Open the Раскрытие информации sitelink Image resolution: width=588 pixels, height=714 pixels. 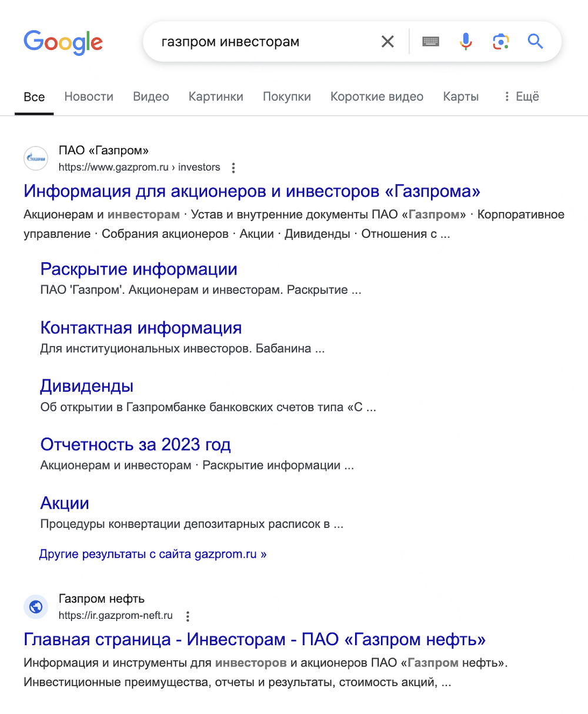[x=139, y=269]
